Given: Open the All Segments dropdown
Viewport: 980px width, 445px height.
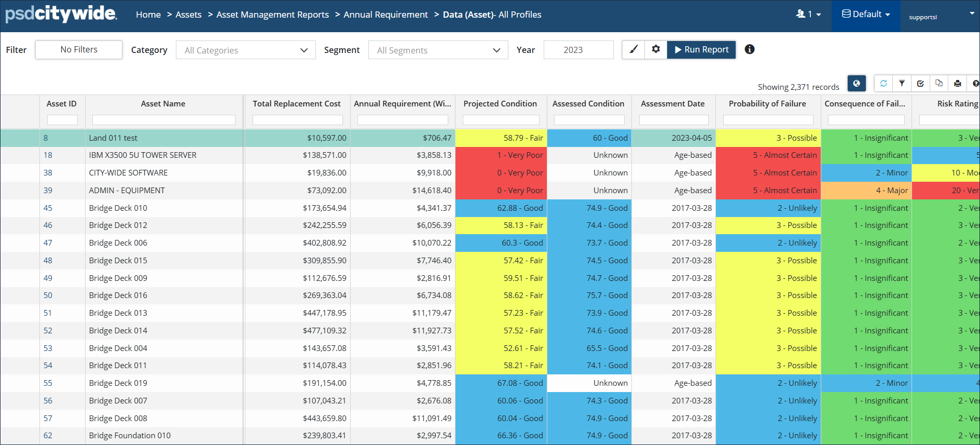Looking at the screenshot, I should pyautogui.click(x=438, y=50).
